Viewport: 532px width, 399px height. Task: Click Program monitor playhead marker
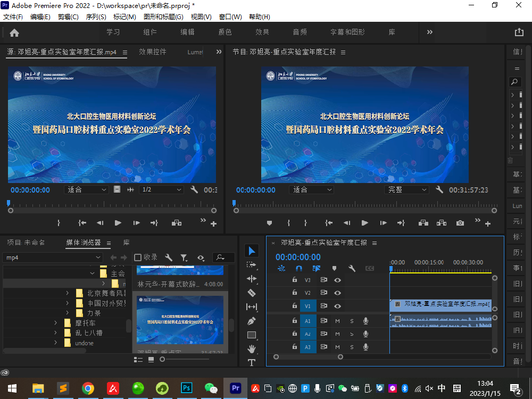(234, 203)
